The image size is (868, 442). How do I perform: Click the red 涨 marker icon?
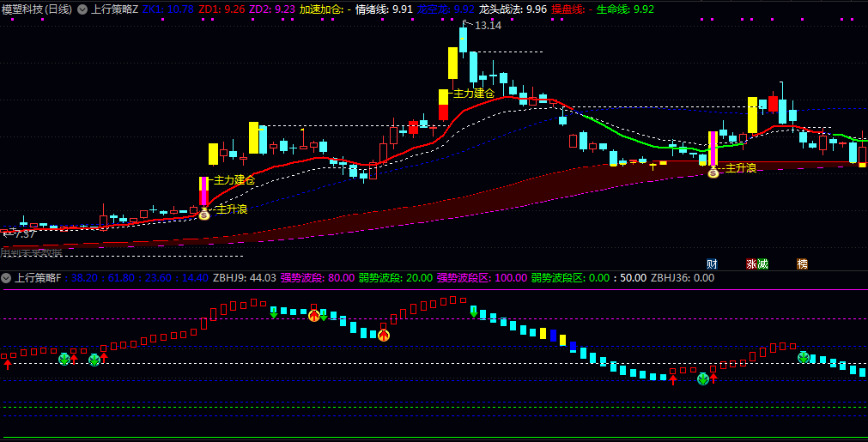tap(752, 263)
